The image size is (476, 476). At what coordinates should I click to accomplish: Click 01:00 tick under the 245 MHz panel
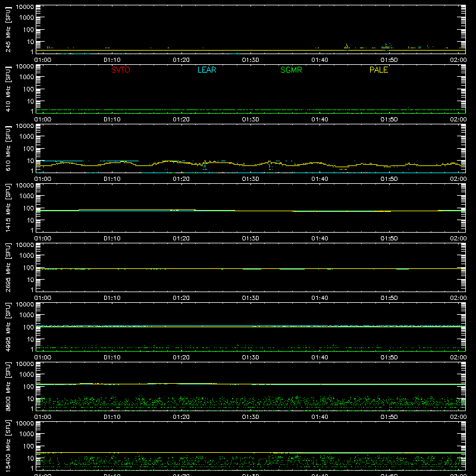point(43,60)
